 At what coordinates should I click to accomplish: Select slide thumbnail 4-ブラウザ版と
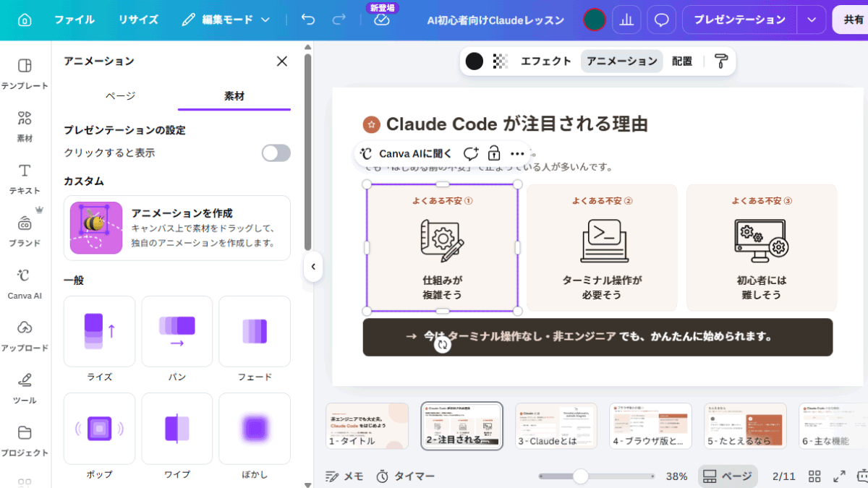(651, 426)
